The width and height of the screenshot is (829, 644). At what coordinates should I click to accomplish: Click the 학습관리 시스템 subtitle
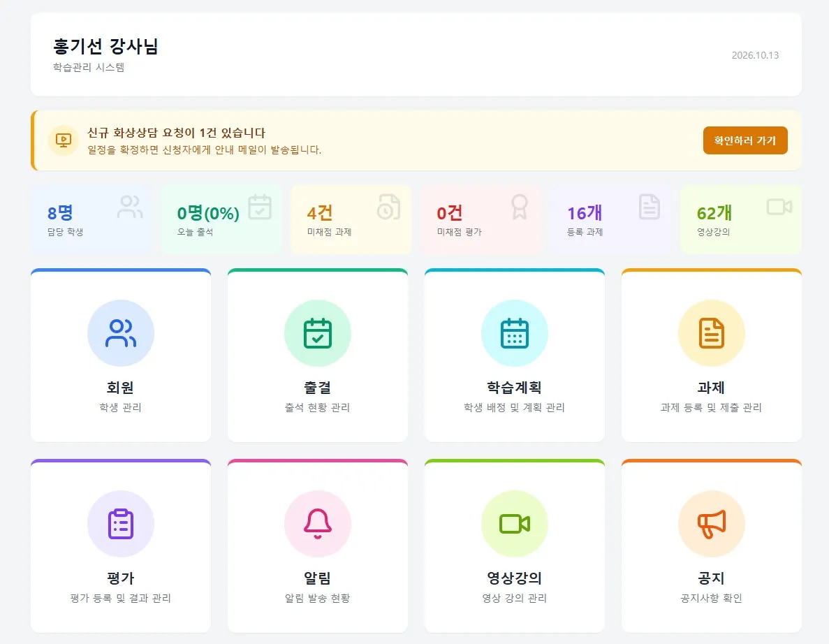89,67
